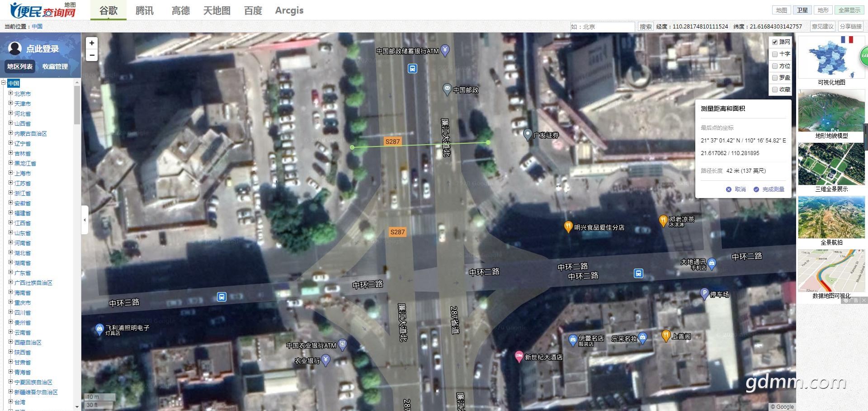Screen dimensions: 868x411
Task: Click the user avatar login icon
Action: 15,48
